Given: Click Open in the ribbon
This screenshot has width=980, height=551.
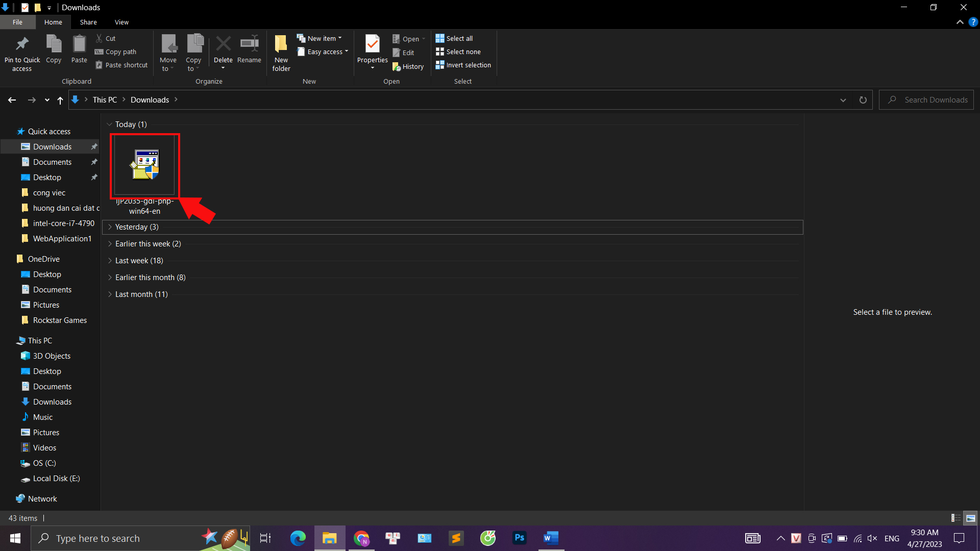Looking at the screenshot, I should (x=409, y=39).
